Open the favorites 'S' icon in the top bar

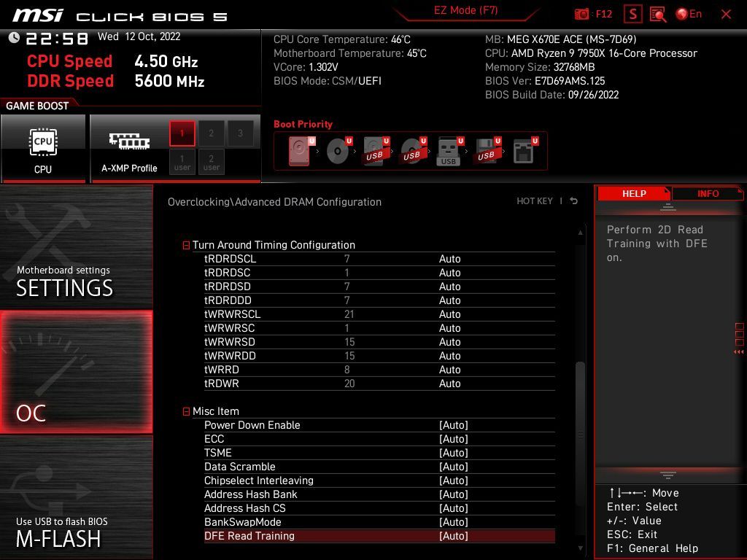633,14
